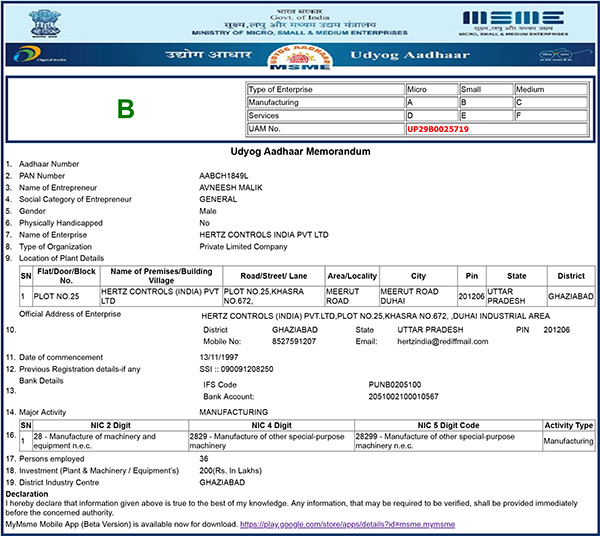Click the MSME logo in header
The width and height of the screenshot is (600, 536).
point(513,23)
